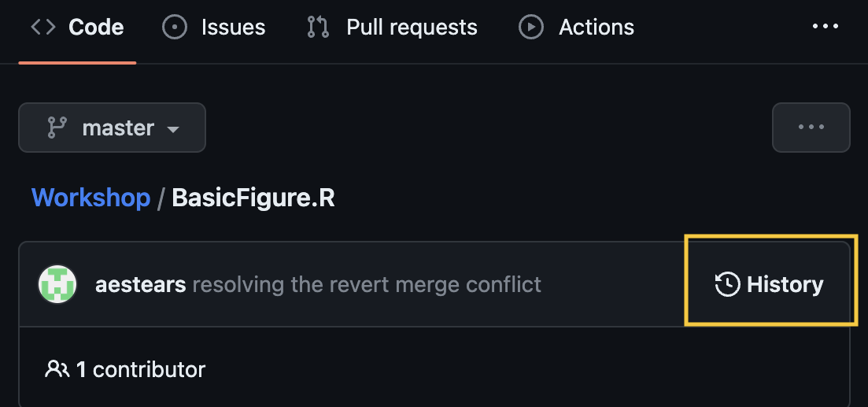Viewport: 868px width, 407px height.
Task: Expand the master branch dropdown caret
Action: 173,129
